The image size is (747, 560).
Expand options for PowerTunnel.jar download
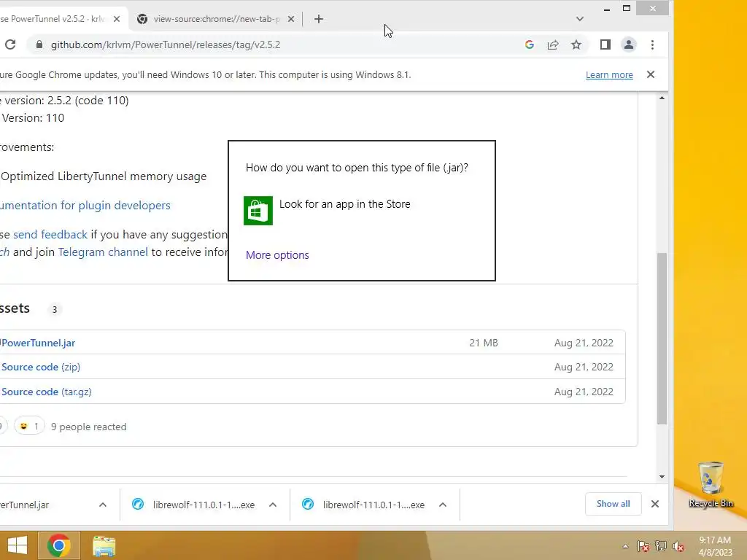(x=103, y=505)
